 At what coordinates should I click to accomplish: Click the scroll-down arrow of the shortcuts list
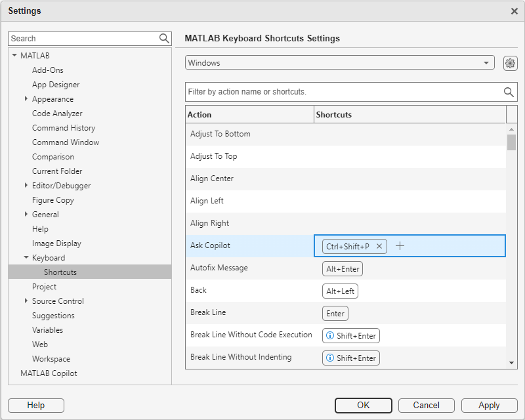click(x=512, y=362)
